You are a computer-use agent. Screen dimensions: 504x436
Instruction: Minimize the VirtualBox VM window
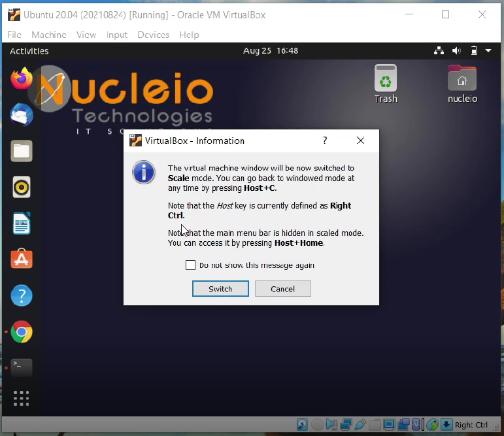[x=409, y=14]
